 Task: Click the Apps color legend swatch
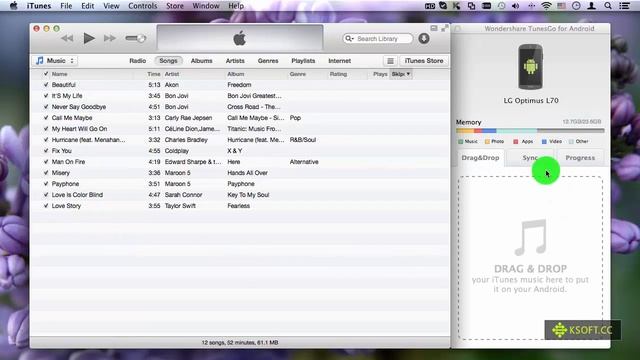516,142
